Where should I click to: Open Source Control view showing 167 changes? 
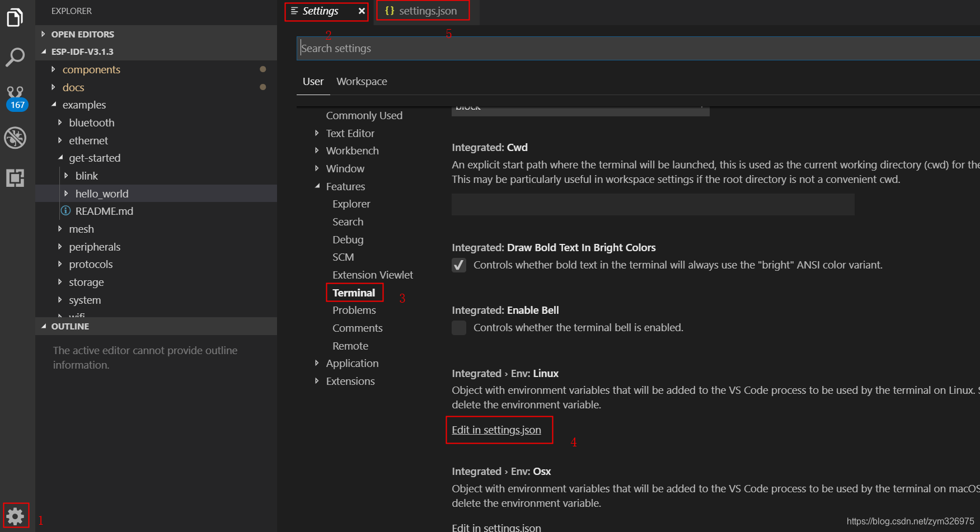tap(16, 93)
